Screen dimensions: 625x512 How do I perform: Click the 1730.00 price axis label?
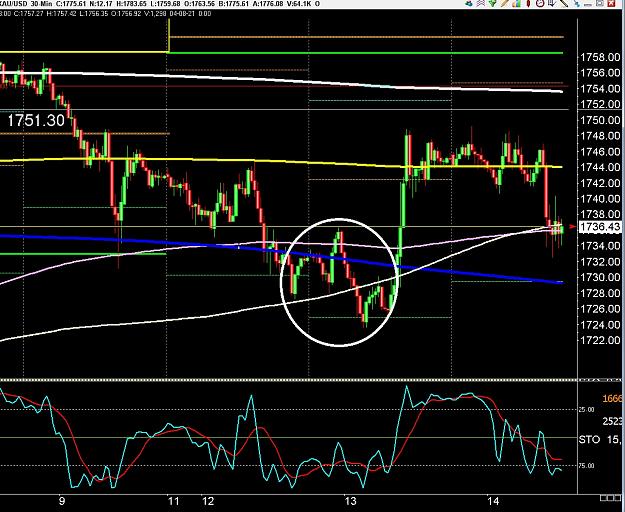[x=600, y=277]
